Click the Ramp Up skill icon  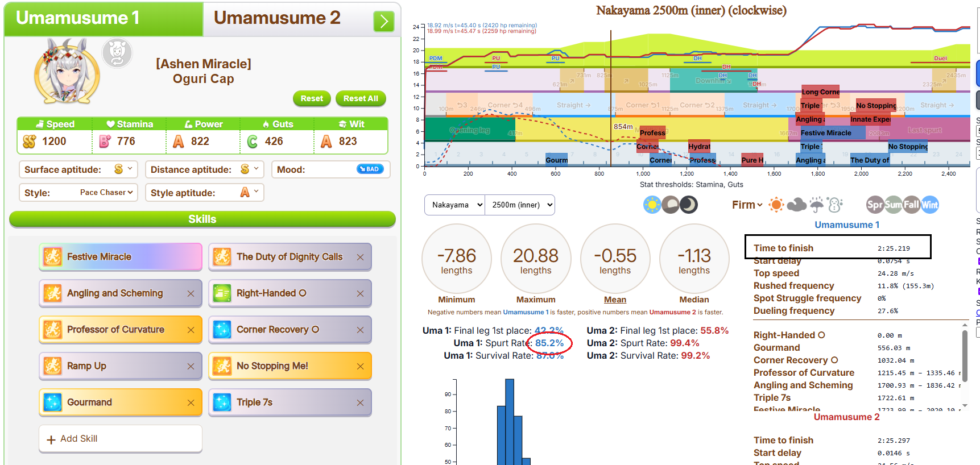pos(52,366)
